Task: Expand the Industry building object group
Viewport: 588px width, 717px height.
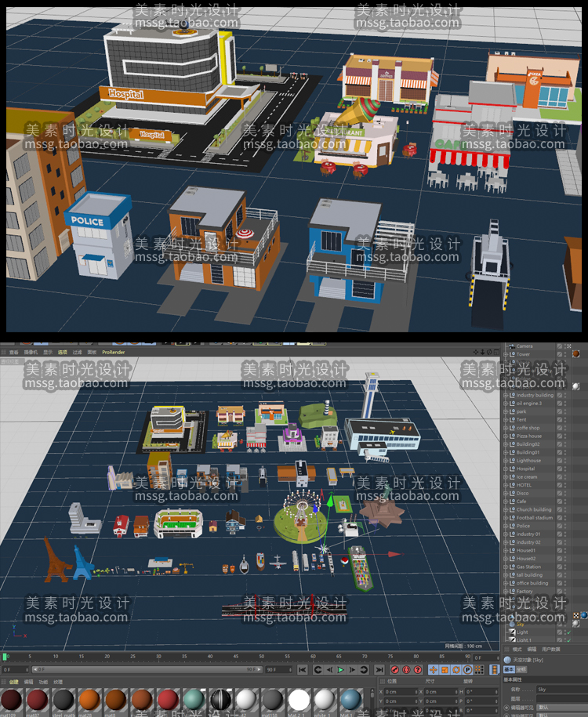Action: [506, 395]
